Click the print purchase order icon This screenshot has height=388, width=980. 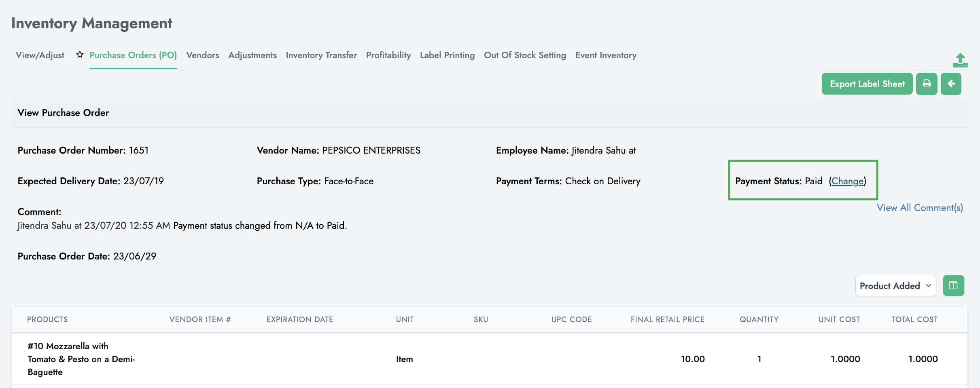(x=927, y=84)
